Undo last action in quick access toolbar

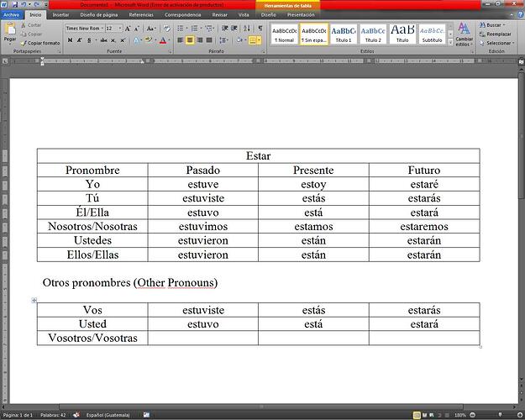(x=24, y=5)
